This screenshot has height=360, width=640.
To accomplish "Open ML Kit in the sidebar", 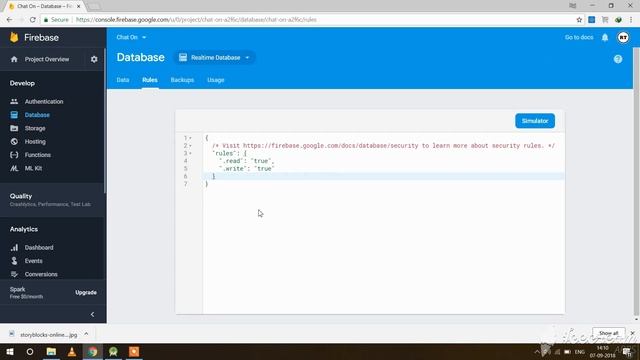I will 33,168.
